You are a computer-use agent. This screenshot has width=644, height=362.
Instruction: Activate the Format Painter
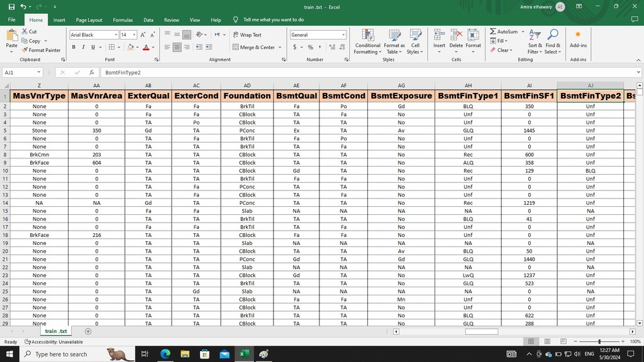pos(41,50)
